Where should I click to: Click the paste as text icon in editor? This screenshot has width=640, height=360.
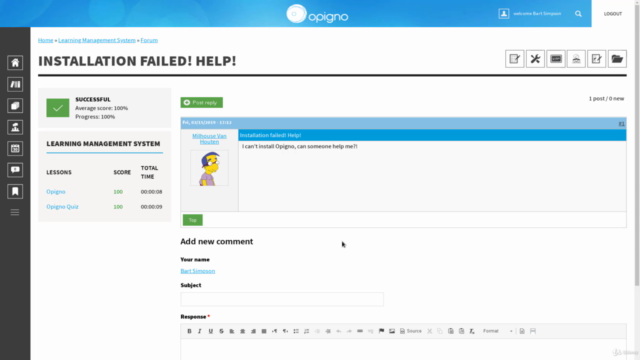461,331
